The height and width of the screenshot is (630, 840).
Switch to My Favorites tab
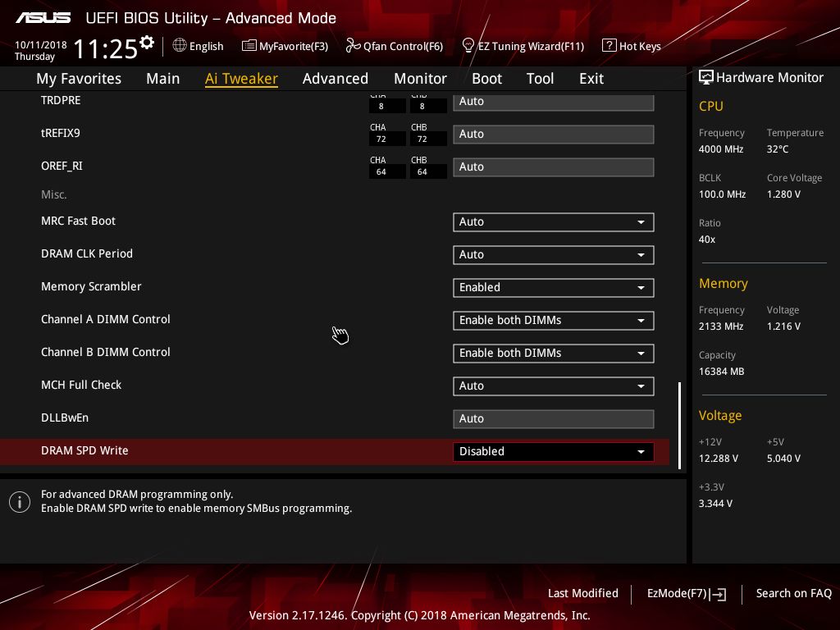click(79, 79)
